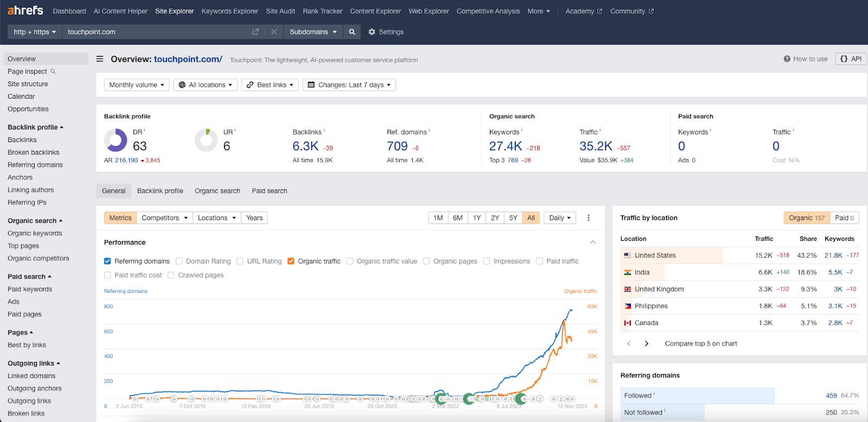Viewport: 868px width, 422px height.
Task: Enable Impressions checkbox
Action: click(x=487, y=261)
